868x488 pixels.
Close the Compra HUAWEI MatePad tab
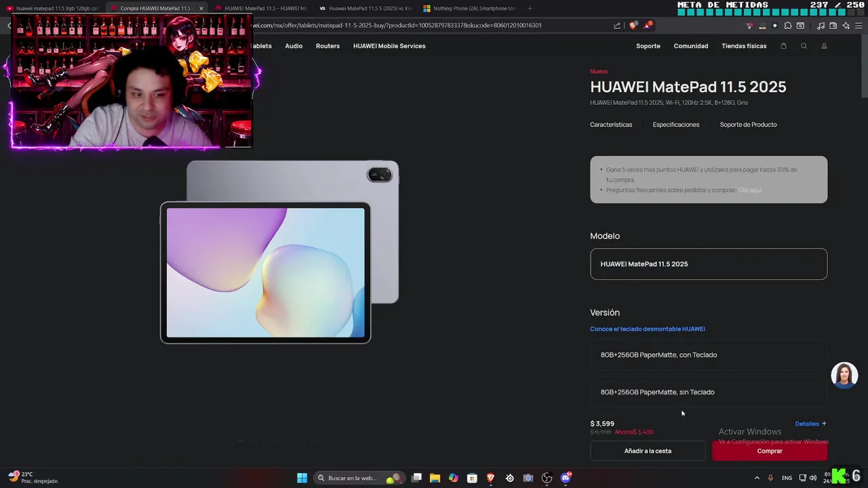click(x=201, y=8)
